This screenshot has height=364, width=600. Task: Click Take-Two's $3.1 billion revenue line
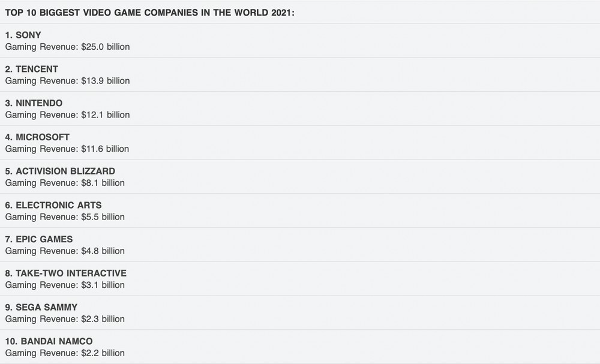click(65, 285)
